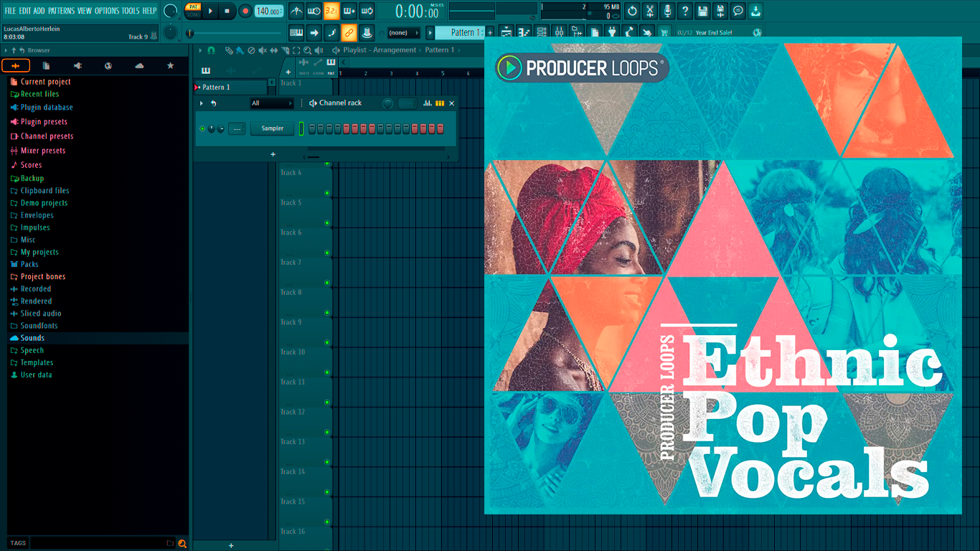This screenshot has width=980, height=551.
Task: Click the Sampler channel button
Action: click(272, 128)
